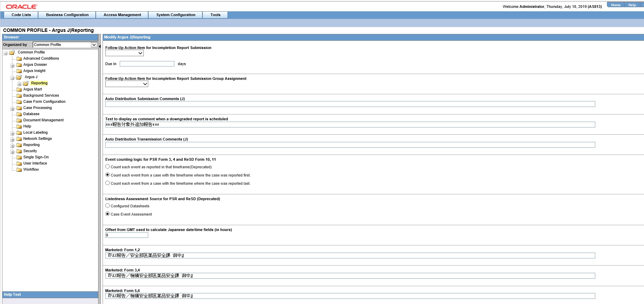Image resolution: width=644 pixels, height=304 pixels.
Task: Click the Case Processing folder icon
Action: (19, 108)
